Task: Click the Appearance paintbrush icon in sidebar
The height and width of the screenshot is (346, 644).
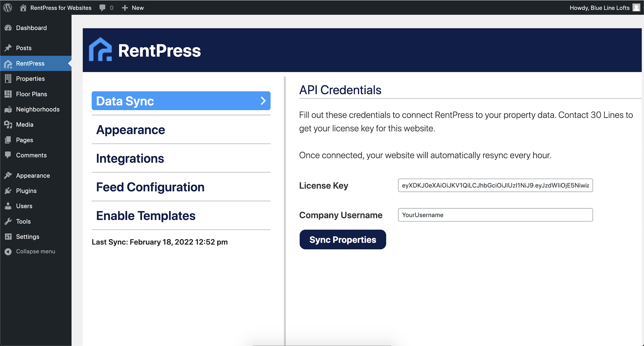Action: coord(8,176)
